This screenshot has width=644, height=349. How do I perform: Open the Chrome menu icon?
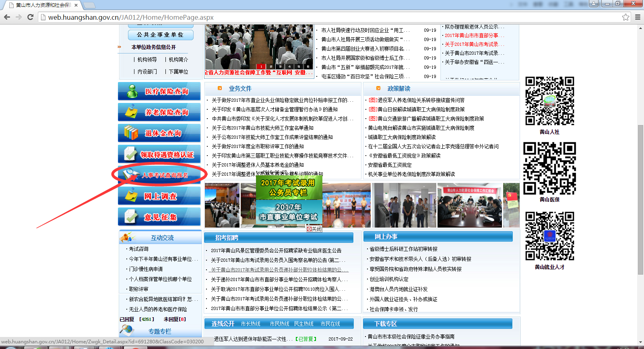[638, 17]
